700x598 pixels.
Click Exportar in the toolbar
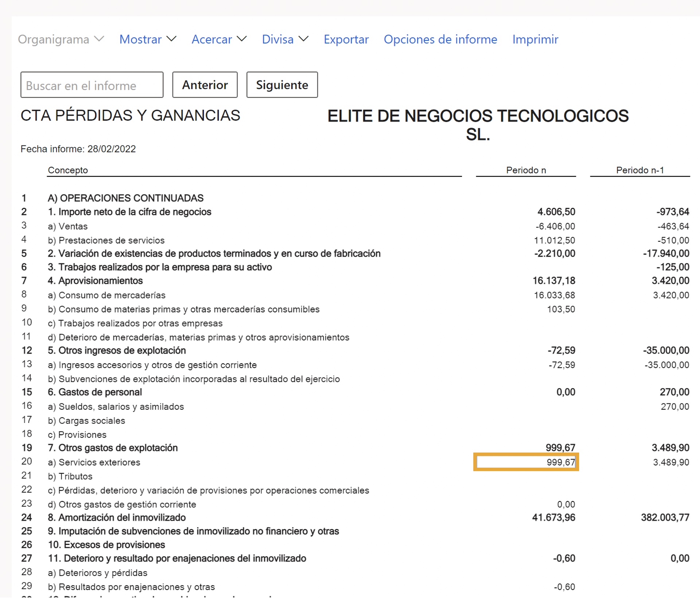(x=346, y=39)
